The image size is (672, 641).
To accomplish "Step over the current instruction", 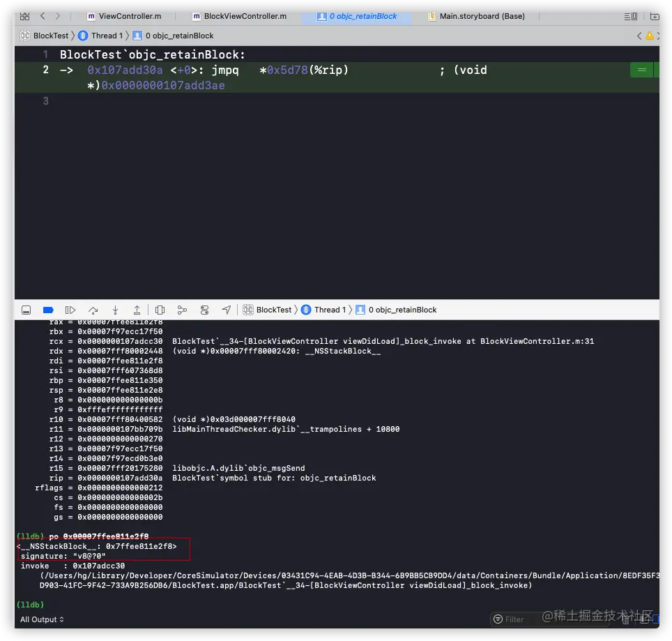I will coord(93,310).
